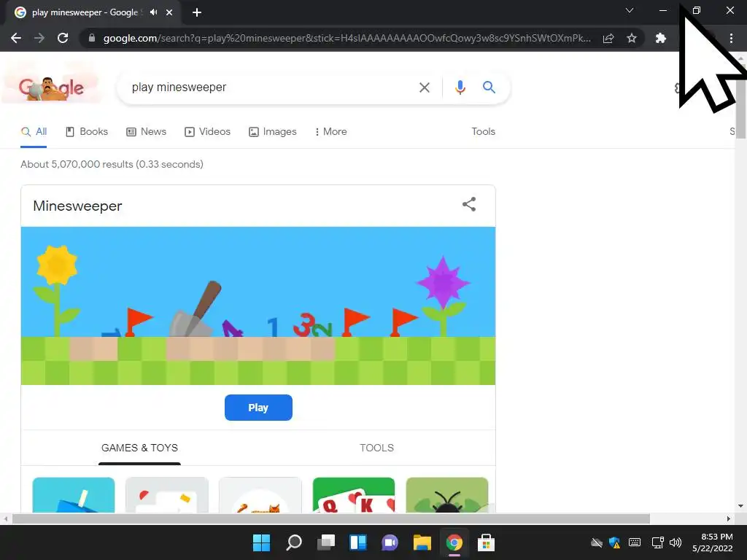Click the Google doodle logo
This screenshot has width=747, height=560.
52,88
